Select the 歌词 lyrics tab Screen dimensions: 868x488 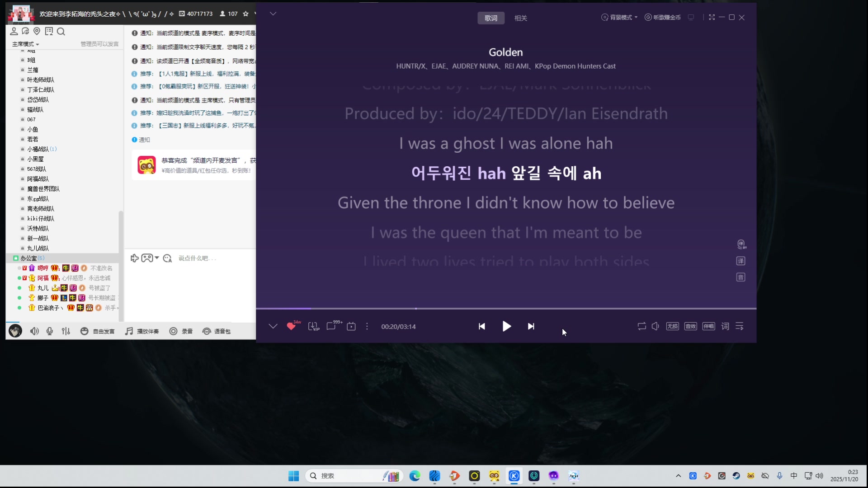tap(491, 18)
